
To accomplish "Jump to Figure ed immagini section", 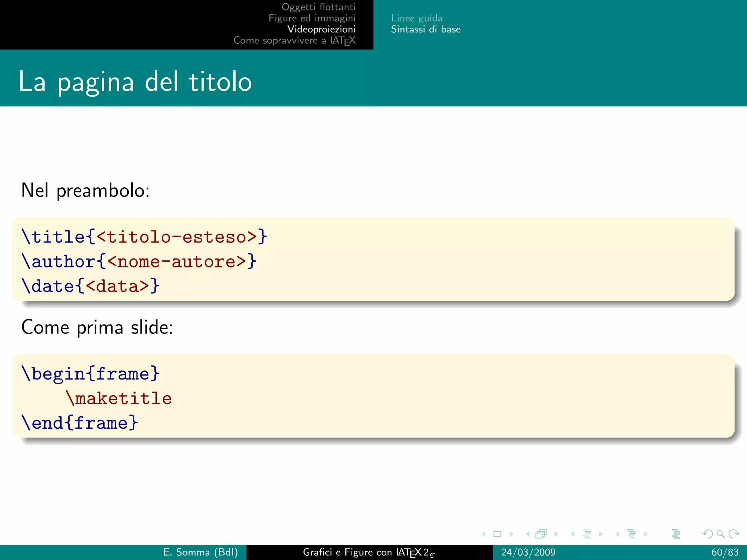I will tap(312, 18).
